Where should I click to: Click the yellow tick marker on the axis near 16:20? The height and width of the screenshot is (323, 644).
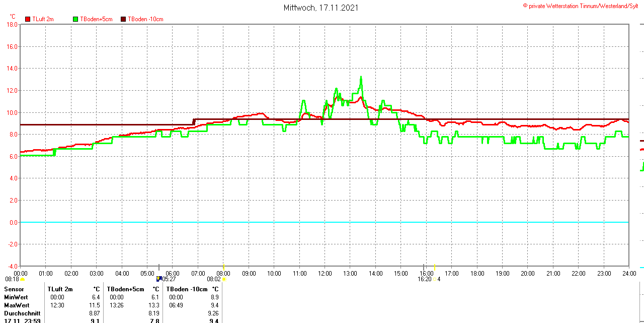point(435,267)
